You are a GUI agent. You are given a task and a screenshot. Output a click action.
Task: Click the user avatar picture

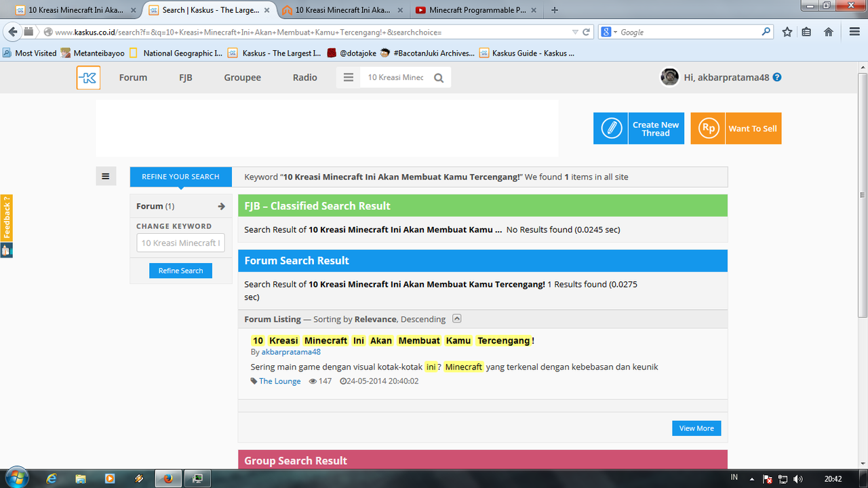[x=669, y=77]
